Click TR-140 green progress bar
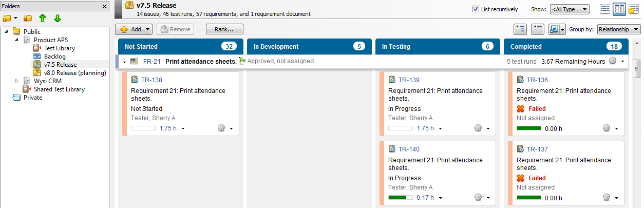Image resolution: width=644 pixels, height=208 pixels. coord(401,198)
